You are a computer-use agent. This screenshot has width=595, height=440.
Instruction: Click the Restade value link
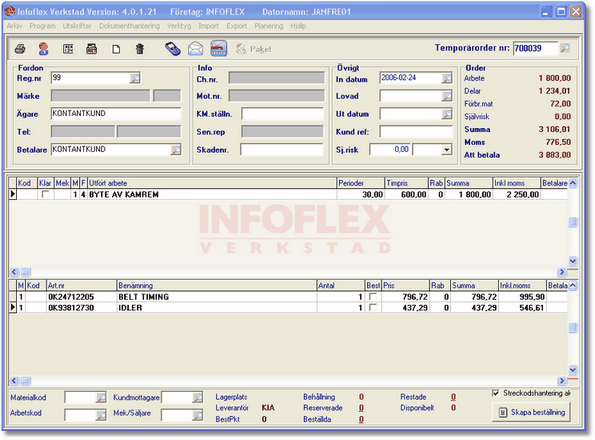click(453, 397)
